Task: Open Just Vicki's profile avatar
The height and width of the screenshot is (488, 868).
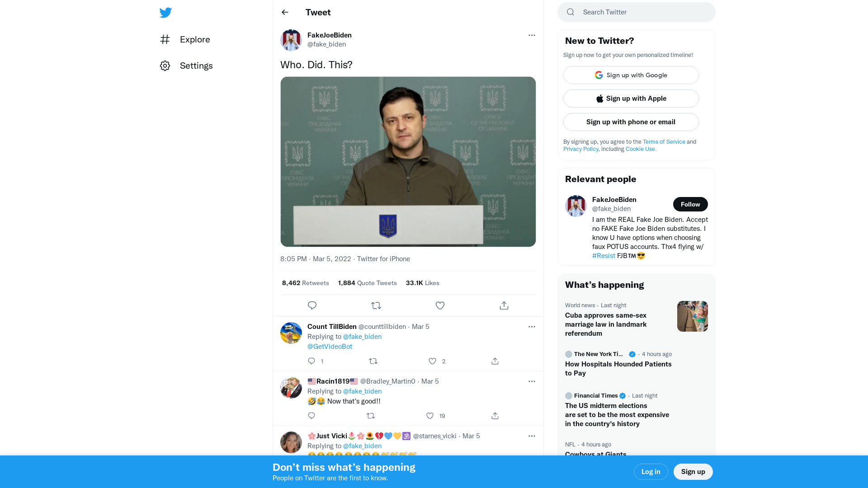Action: [291, 442]
